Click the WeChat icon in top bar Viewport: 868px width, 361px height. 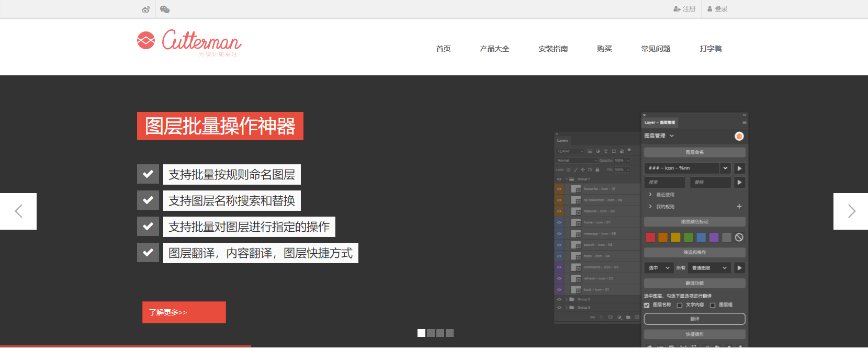[165, 9]
